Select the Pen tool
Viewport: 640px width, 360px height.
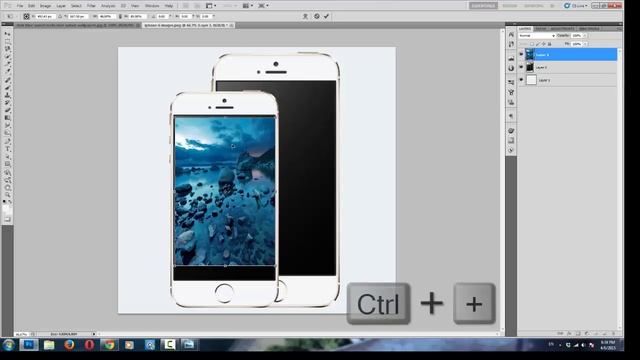7,141
